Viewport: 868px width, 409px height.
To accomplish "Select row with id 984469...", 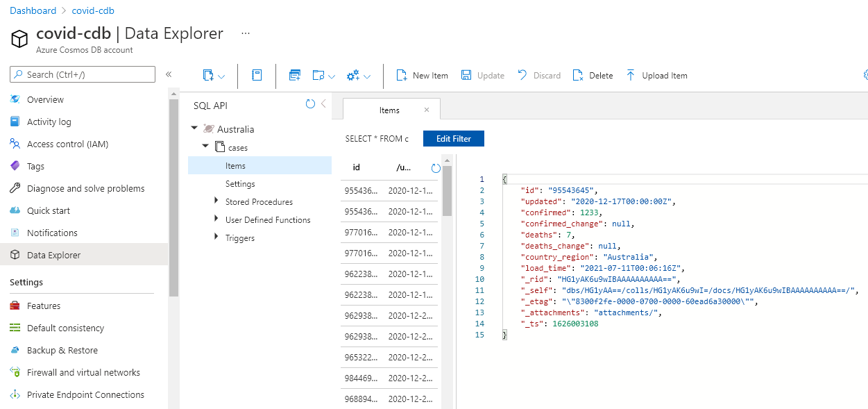I will point(389,378).
